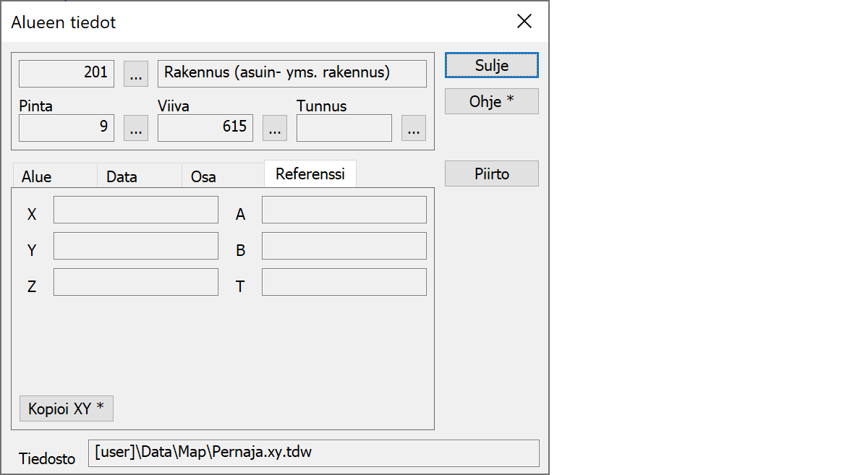Image resolution: width=868 pixels, height=475 pixels.
Task: Click the Pinta field showing 9
Action: (x=67, y=128)
